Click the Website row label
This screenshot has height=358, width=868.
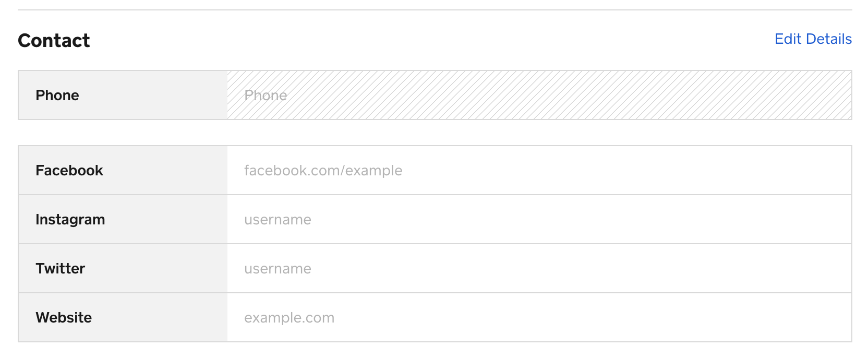[64, 318]
